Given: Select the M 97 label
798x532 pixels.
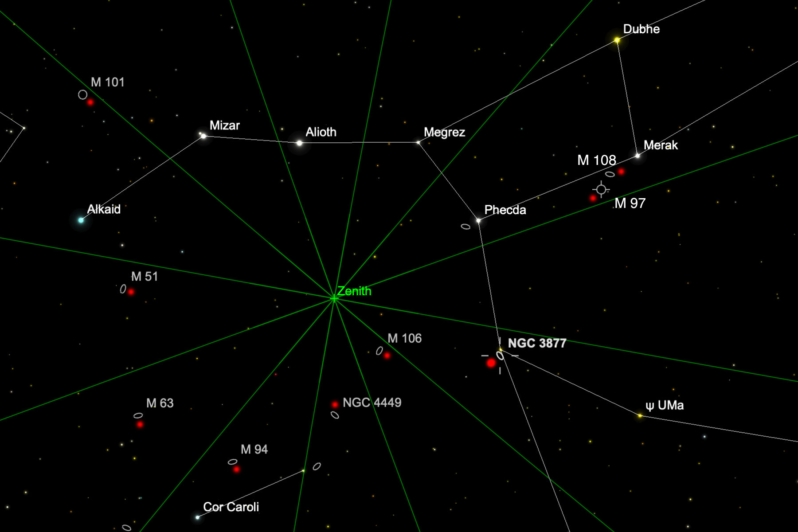Looking at the screenshot, I should click(630, 203).
